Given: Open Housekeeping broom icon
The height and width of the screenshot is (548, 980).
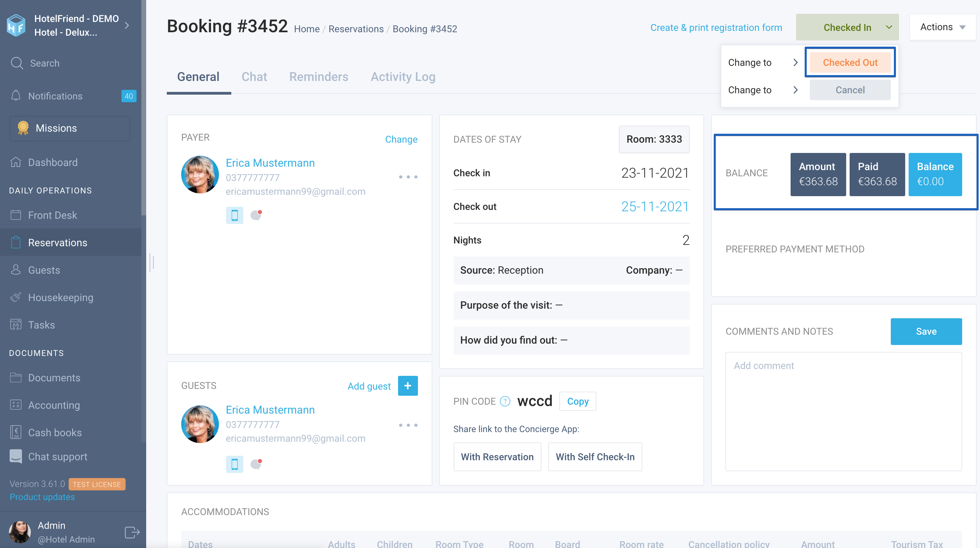Looking at the screenshot, I should [15, 297].
